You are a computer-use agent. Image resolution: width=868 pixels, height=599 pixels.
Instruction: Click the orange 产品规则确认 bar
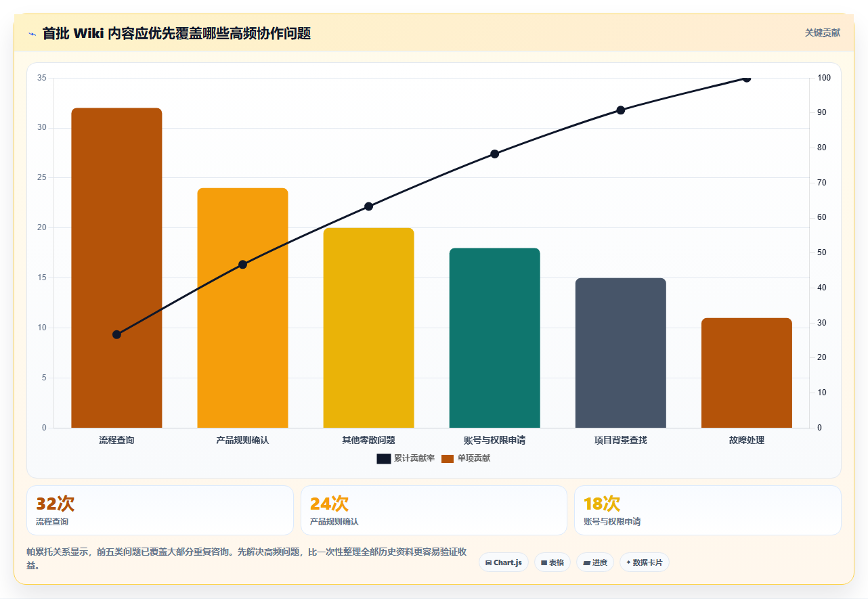(x=242, y=308)
